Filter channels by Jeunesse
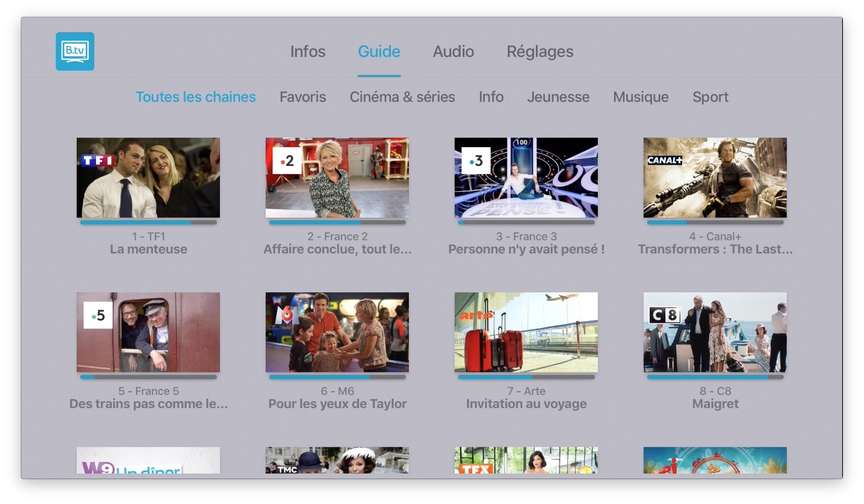Screen dimensions: 864x504 (558, 97)
